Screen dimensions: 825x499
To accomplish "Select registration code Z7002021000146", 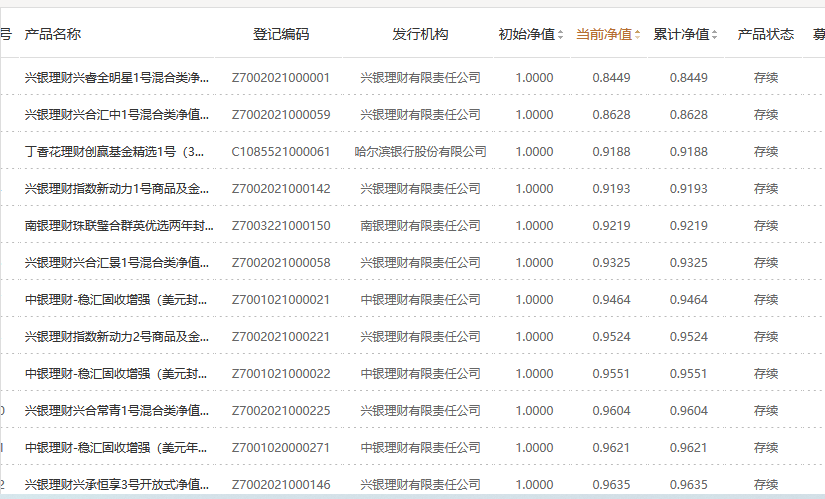I will point(281,484).
